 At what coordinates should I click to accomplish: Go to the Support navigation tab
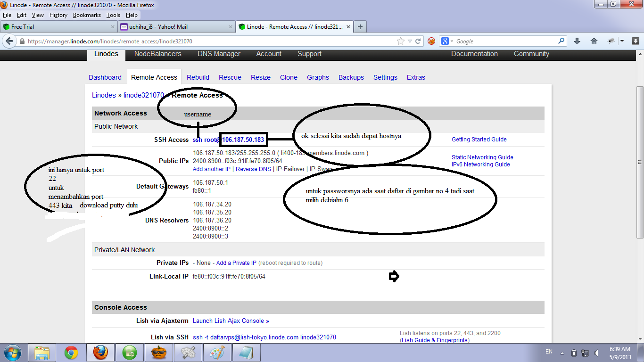[x=309, y=54]
